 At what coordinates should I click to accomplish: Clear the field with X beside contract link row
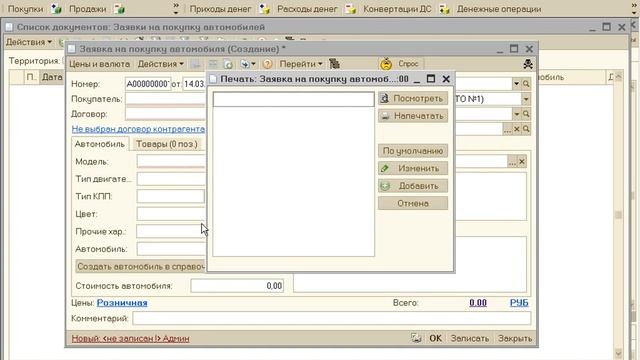(x=517, y=129)
